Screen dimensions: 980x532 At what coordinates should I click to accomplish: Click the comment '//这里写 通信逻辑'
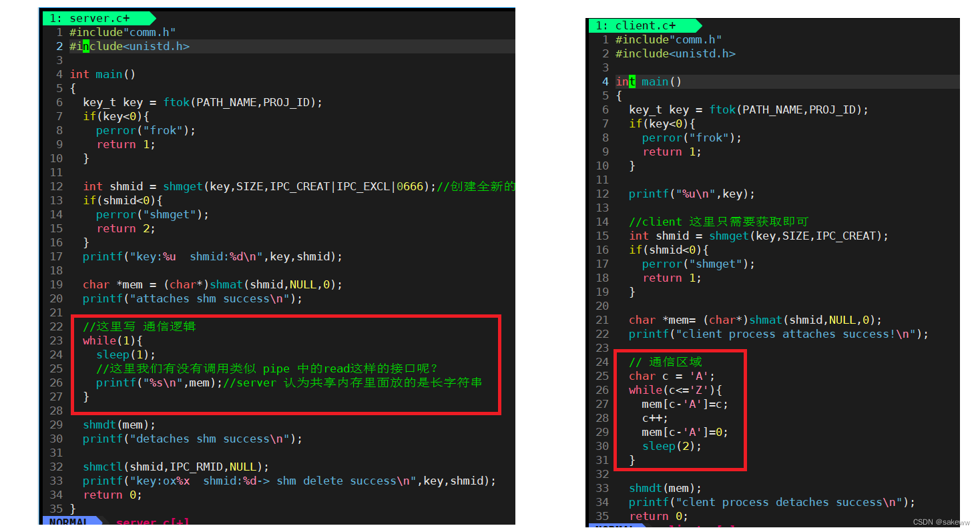[x=140, y=326]
